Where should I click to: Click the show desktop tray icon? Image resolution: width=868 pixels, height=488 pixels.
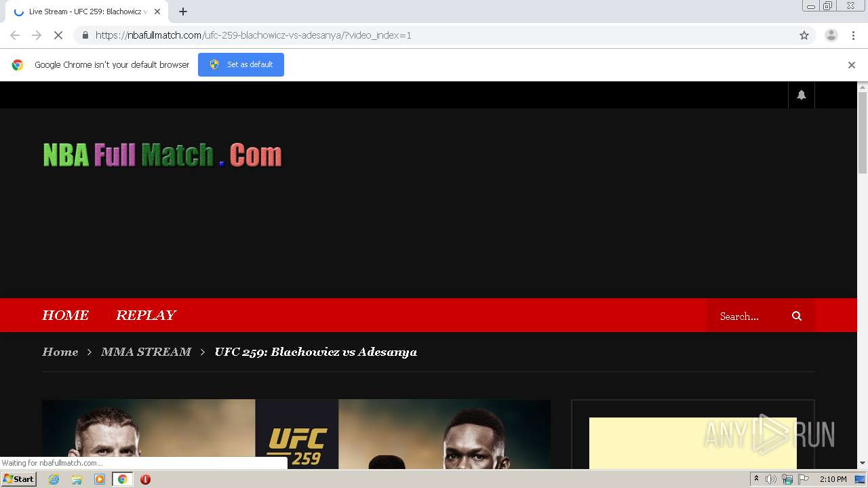861,479
